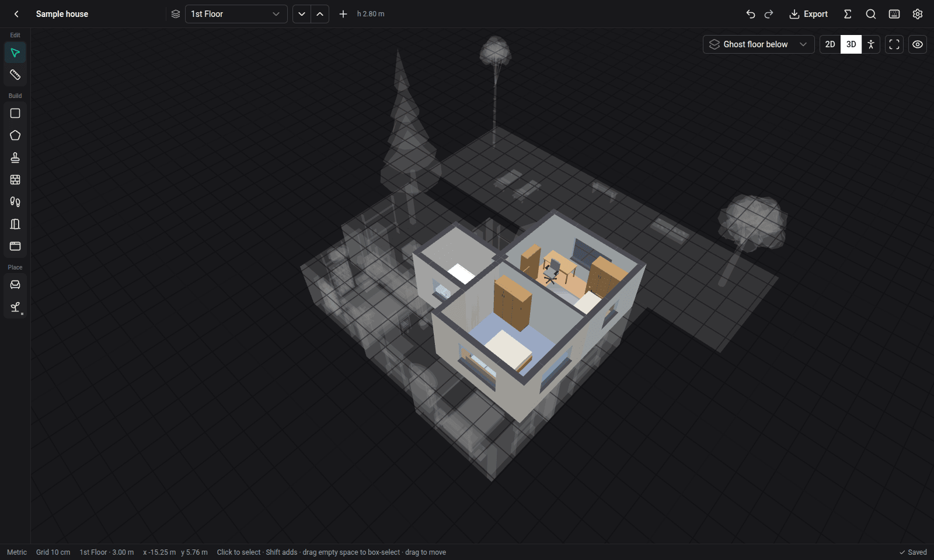
Task: Undo the last action
Action: pyautogui.click(x=751, y=14)
